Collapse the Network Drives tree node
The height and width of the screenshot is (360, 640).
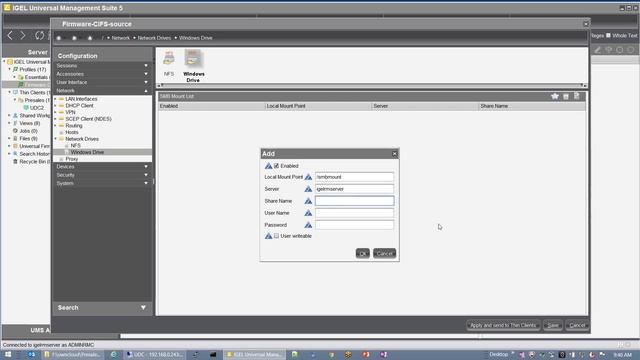pos(56,139)
